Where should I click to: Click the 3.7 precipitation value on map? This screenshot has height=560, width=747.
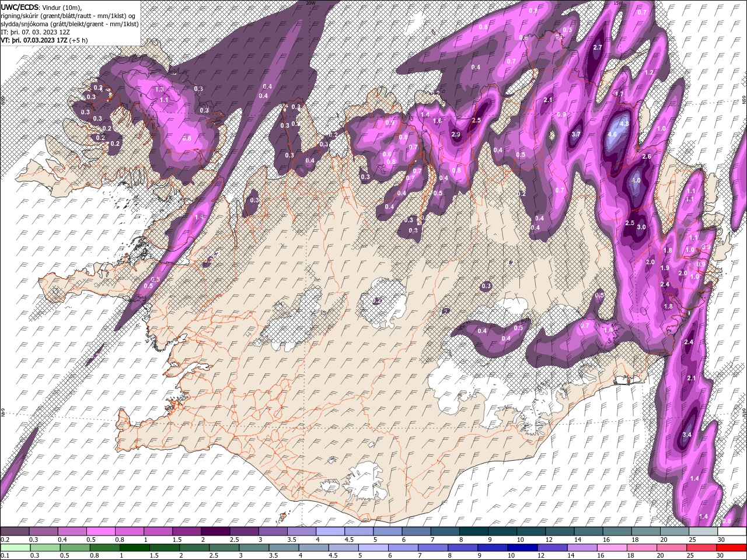[576, 134]
